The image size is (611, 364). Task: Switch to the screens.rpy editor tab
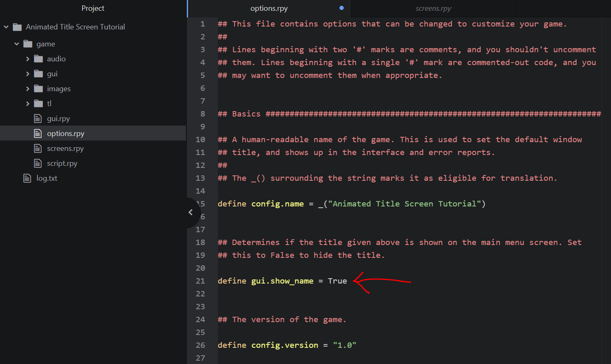(433, 8)
